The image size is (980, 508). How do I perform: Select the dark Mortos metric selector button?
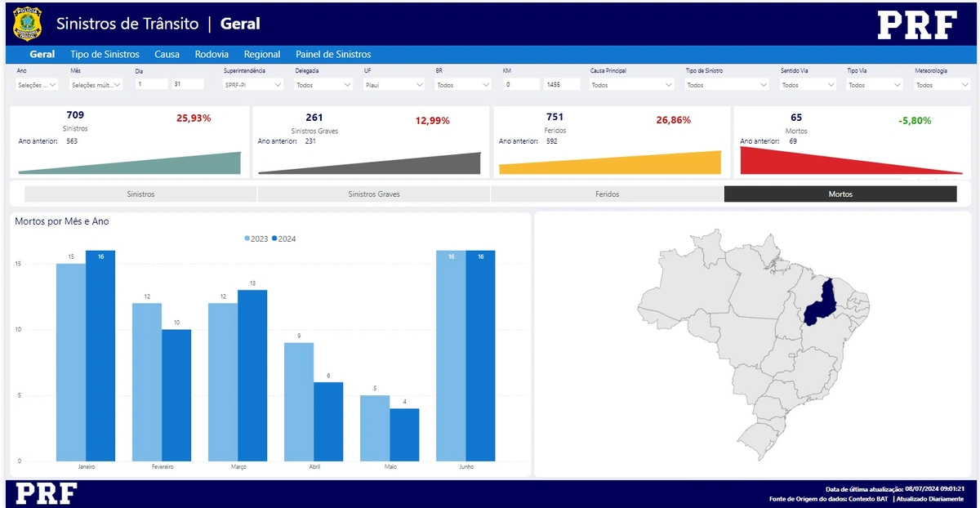[840, 194]
